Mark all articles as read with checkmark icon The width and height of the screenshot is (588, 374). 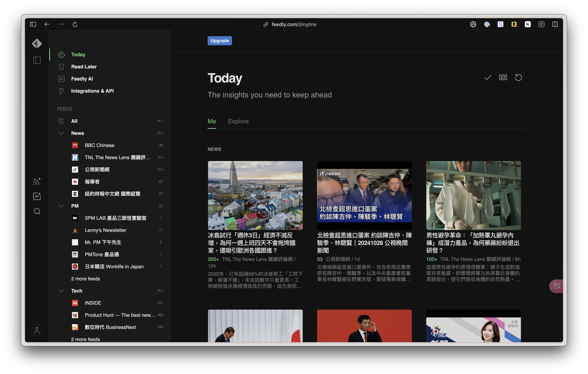[x=487, y=77]
